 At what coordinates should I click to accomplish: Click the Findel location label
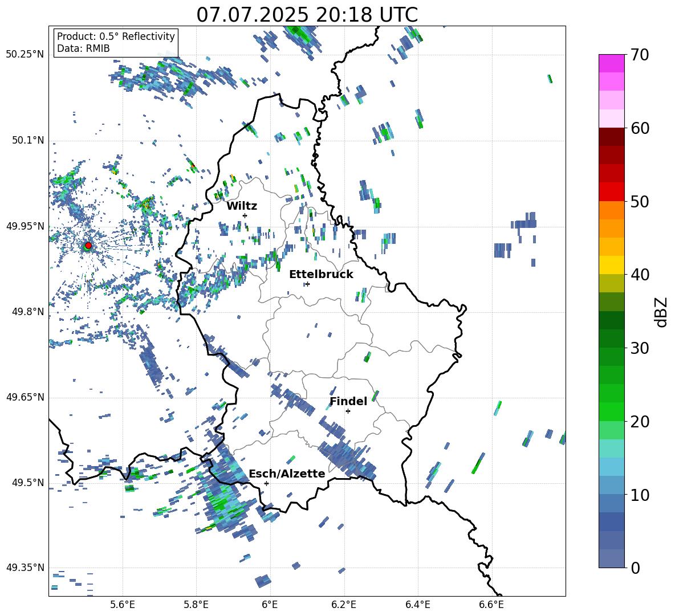pos(348,401)
